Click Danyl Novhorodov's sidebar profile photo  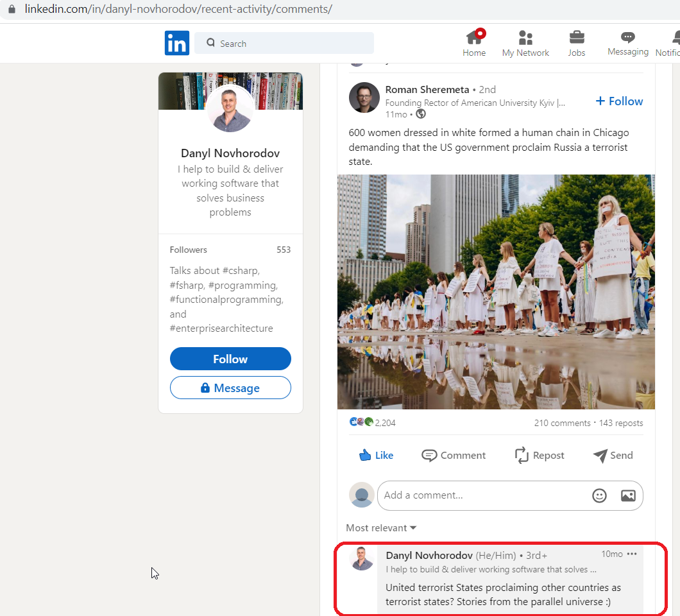tap(230, 108)
